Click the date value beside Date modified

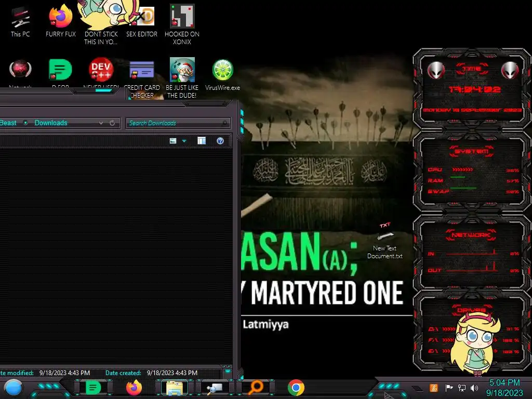pyautogui.click(x=64, y=373)
